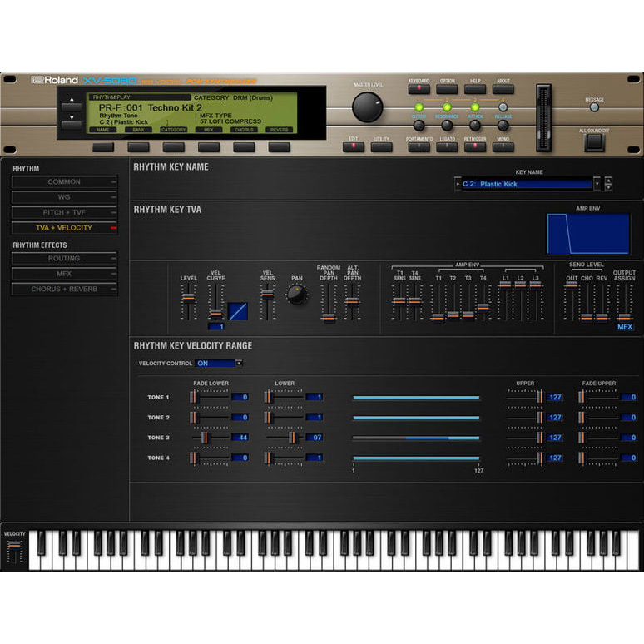Click the small arrow left of key name field
The height and width of the screenshot is (644, 644).
pos(458,184)
